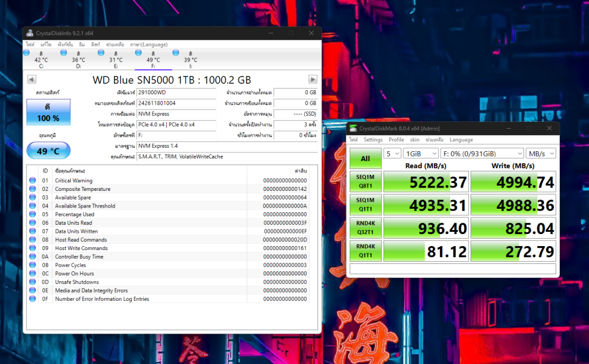Run the SEQ1M Q1T1 benchmark

[x=365, y=205]
